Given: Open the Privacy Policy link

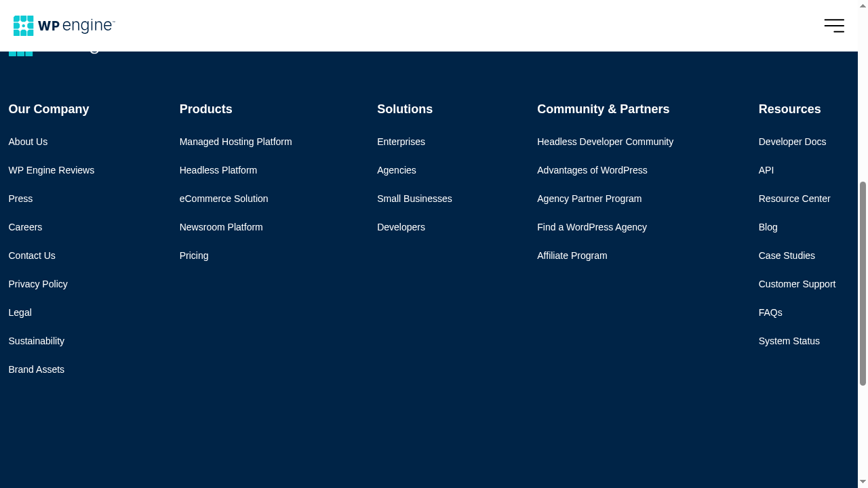Looking at the screenshot, I should point(38,284).
